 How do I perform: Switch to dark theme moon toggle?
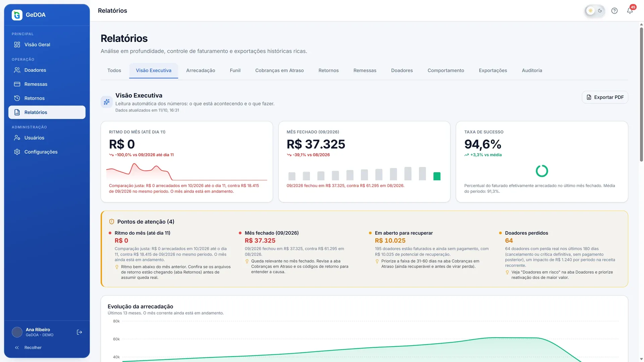[600, 11]
